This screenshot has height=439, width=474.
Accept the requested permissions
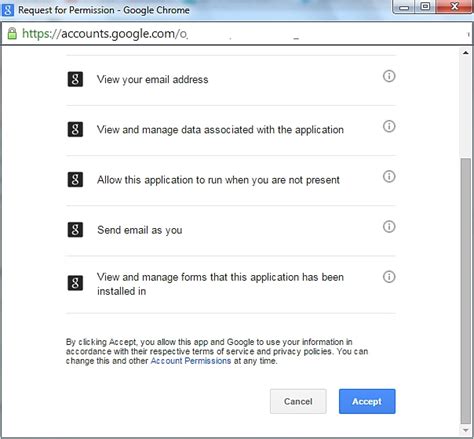(367, 401)
